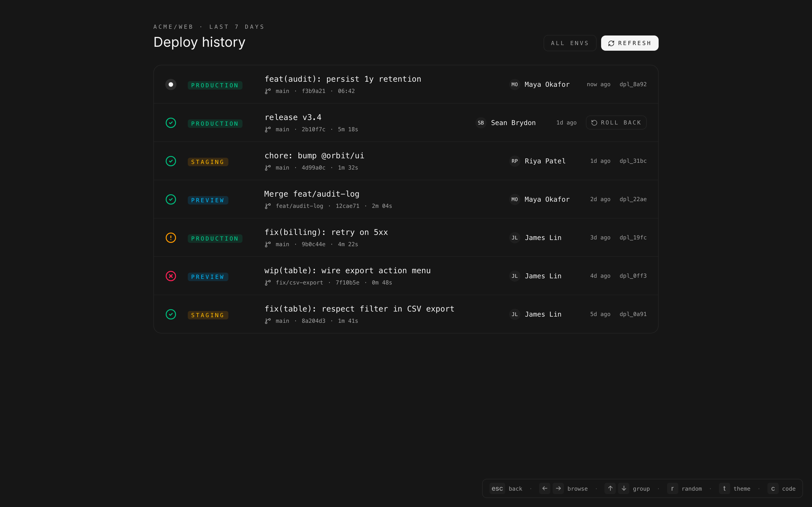The height and width of the screenshot is (507, 812).
Task: Click the orange warning icon on fix(billing) deploy
Action: [x=171, y=238]
